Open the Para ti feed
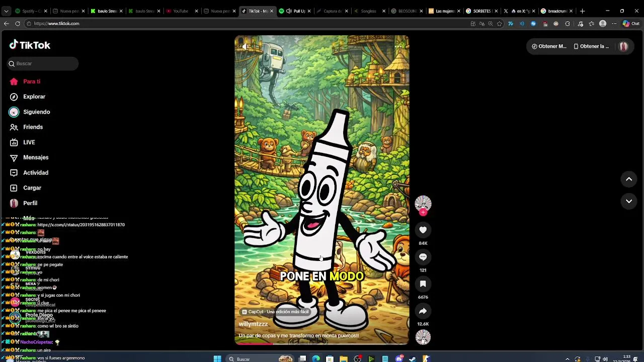 (25, 81)
